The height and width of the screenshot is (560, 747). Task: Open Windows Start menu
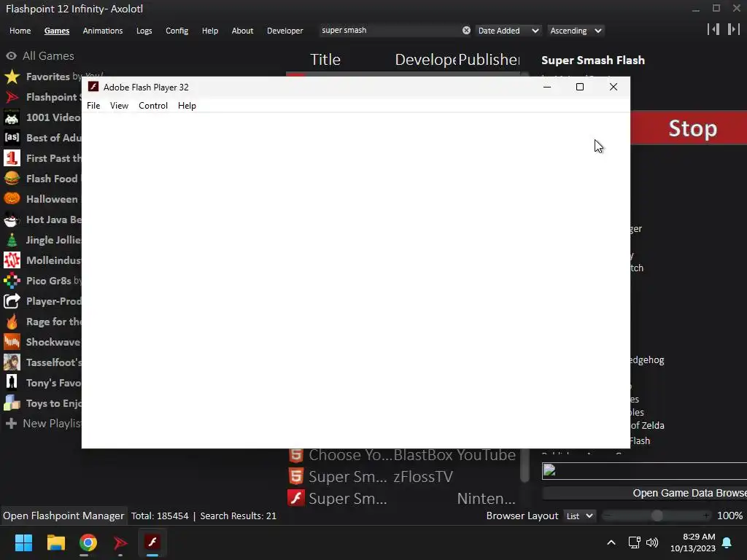coord(23,542)
